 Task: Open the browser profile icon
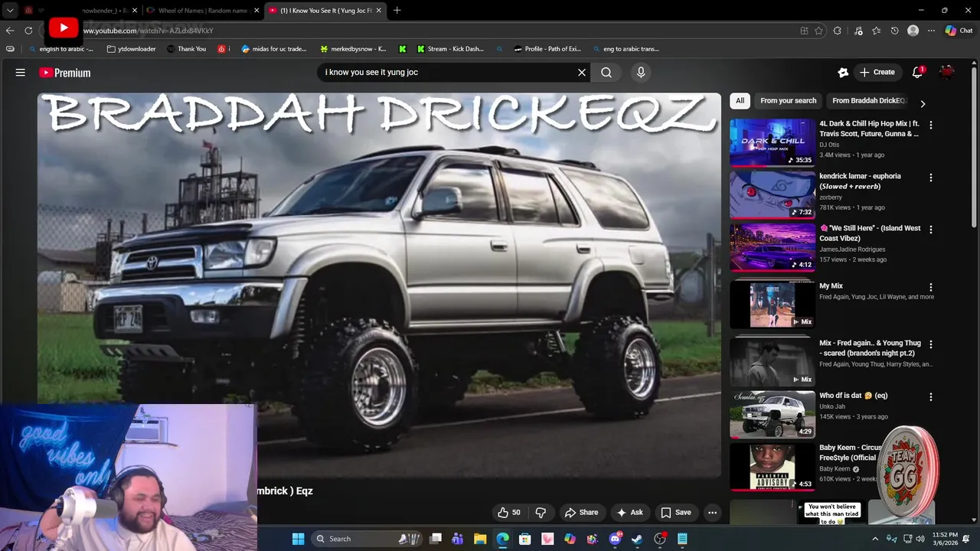pyautogui.click(x=913, y=31)
